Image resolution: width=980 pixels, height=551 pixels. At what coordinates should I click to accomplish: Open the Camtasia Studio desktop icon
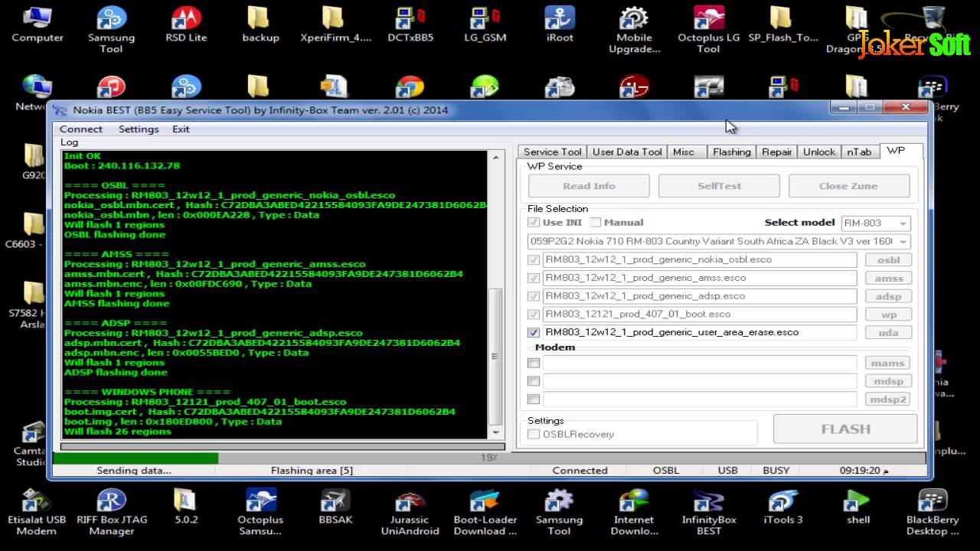pos(31,444)
